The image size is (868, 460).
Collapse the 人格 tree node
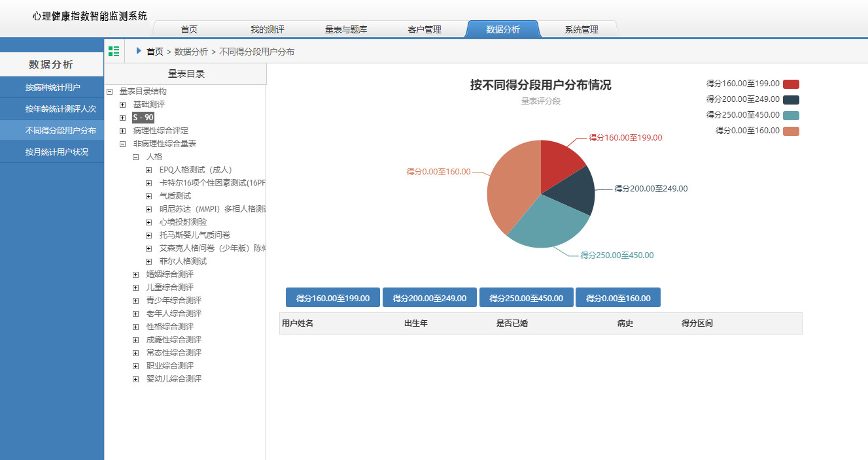coord(136,157)
